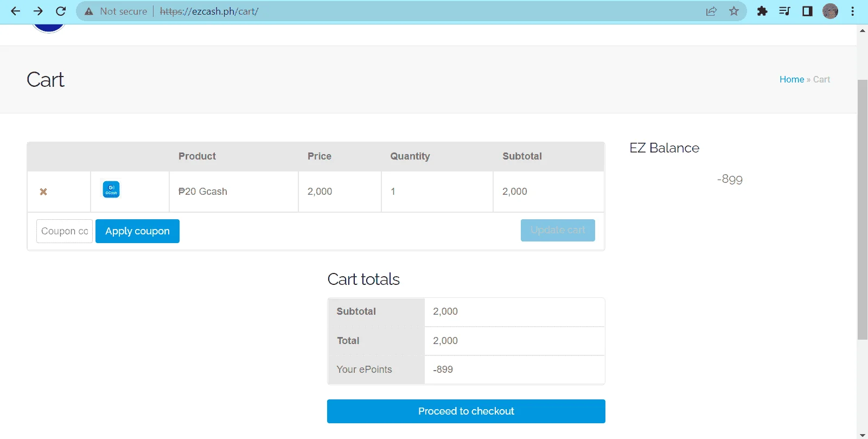This screenshot has width=868, height=439.
Task: Click the Cart breadcrumb text
Action: click(821, 79)
